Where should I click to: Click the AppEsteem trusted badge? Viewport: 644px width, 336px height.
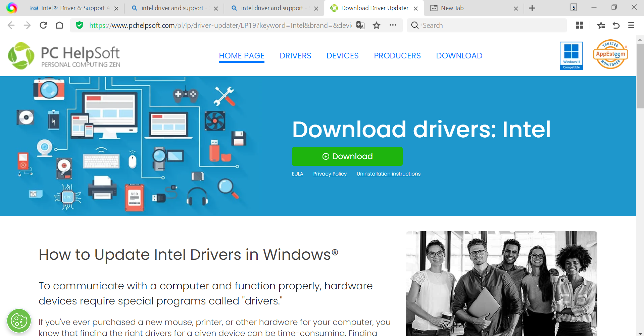pyautogui.click(x=610, y=54)
